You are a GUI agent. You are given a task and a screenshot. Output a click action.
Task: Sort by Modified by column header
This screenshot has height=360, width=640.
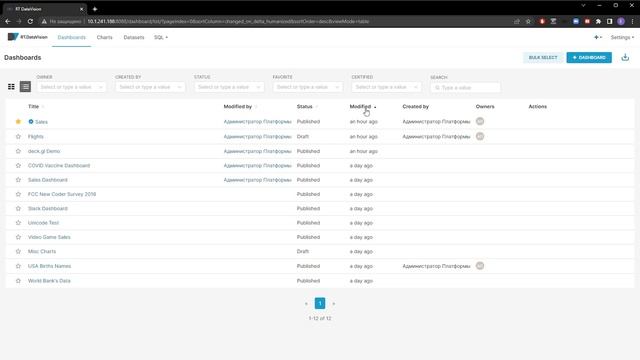pyautogui.click(x=238, y=107)
